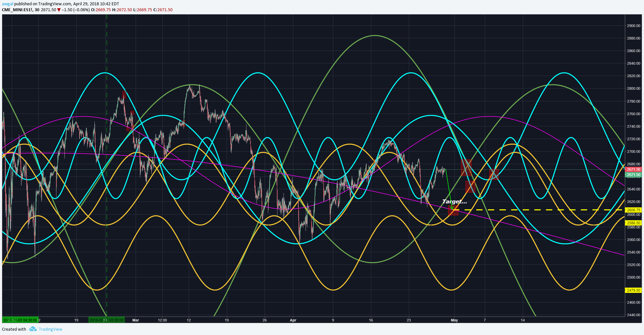Click the yellow 2479.50 price label
644x335 pixels.
click(633, 290)
